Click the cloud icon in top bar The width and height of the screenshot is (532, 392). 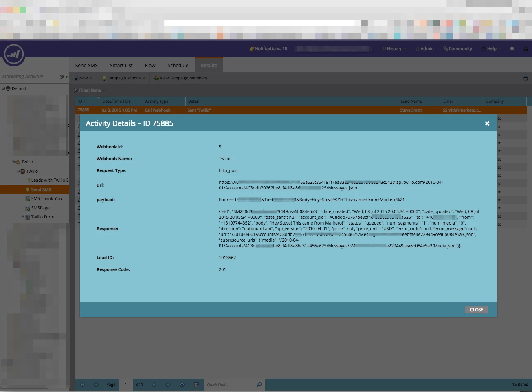[x=512, y=48]
